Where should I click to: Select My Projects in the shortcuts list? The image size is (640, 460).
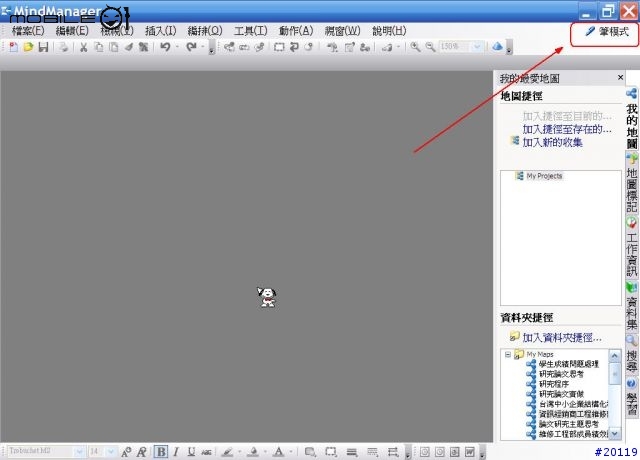pyautogui.click(x=544, y=176)
